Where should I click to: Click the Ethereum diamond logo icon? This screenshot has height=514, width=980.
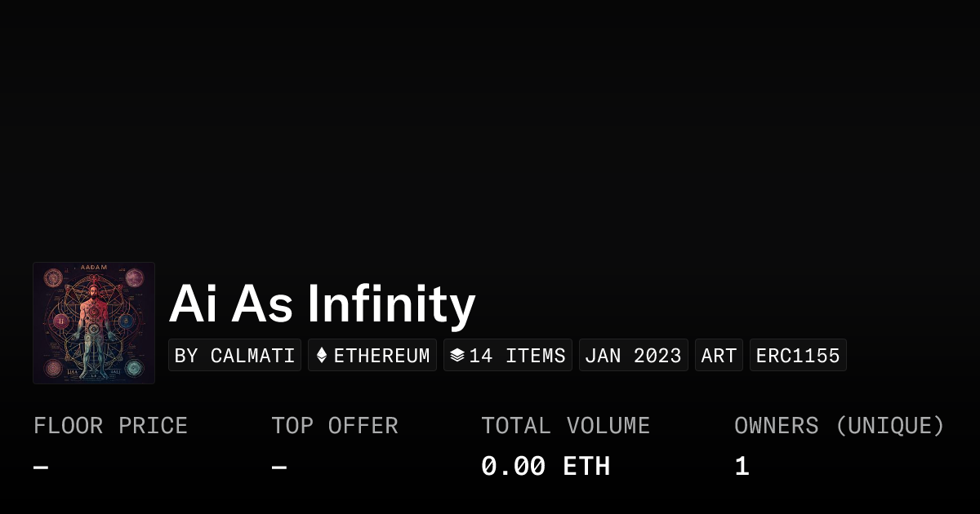point(322,356)
